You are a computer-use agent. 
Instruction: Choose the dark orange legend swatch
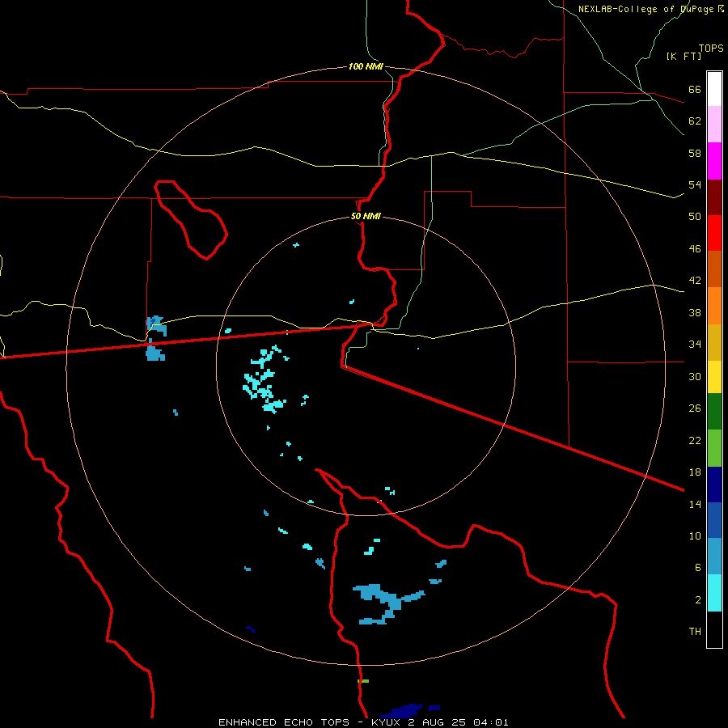(x=714, y=269)
